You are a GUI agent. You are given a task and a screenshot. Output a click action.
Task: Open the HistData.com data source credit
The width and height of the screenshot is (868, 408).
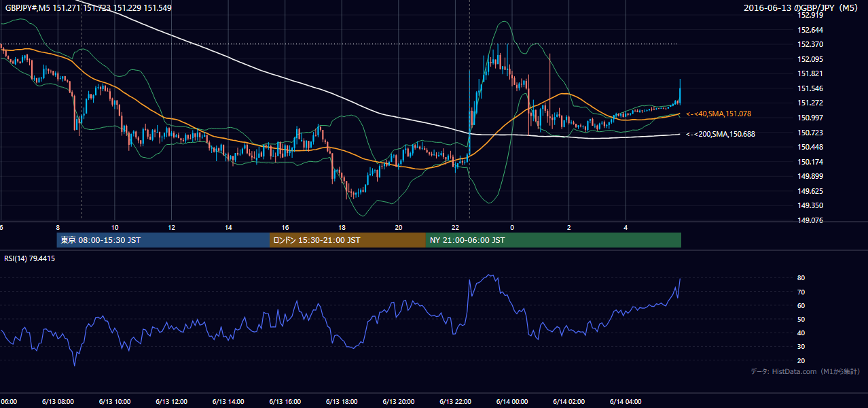coord(805,371)
